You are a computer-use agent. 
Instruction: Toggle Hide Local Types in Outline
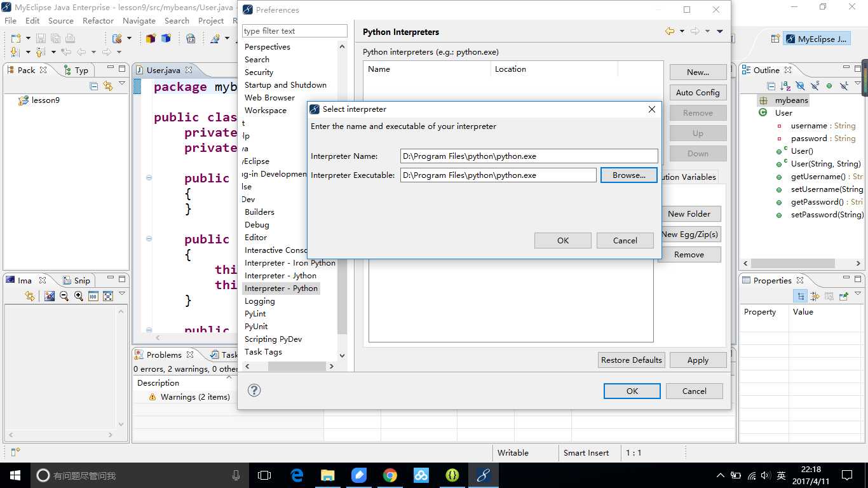click(844, 86)
